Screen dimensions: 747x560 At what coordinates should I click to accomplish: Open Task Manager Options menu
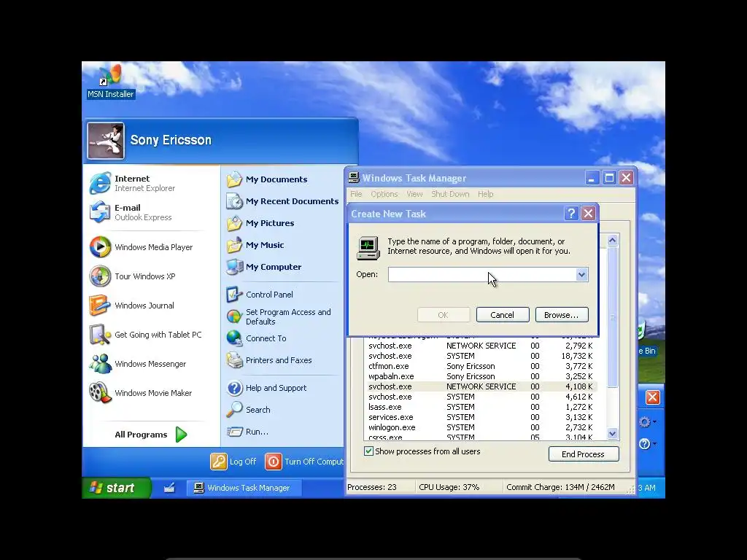coord(384,194)
